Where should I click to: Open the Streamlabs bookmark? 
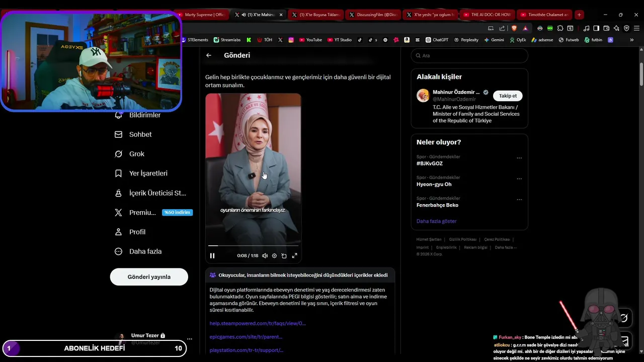tap(227, 40)
